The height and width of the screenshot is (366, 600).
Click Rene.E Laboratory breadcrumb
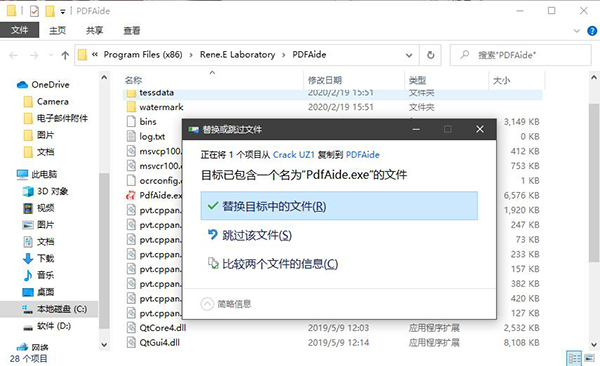[237, 55]
